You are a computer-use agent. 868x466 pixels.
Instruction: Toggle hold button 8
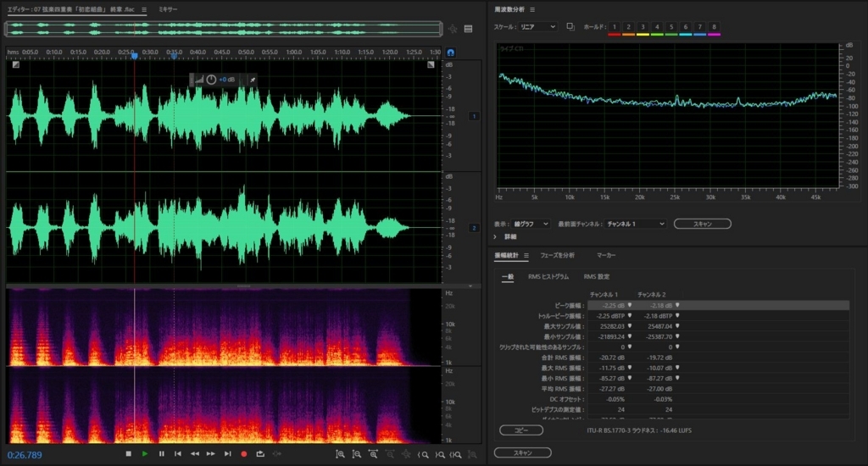point(714,26)
